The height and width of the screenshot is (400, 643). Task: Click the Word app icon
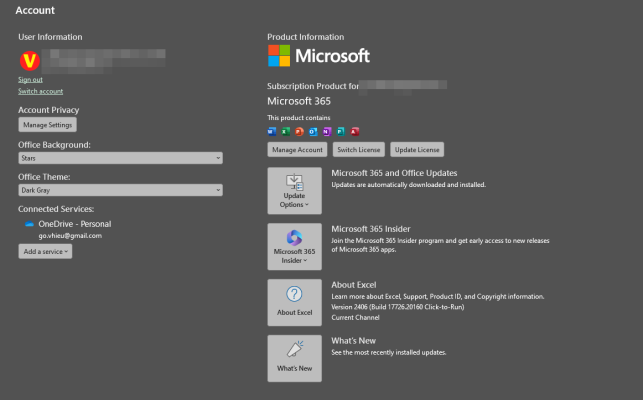coord(272,132)
